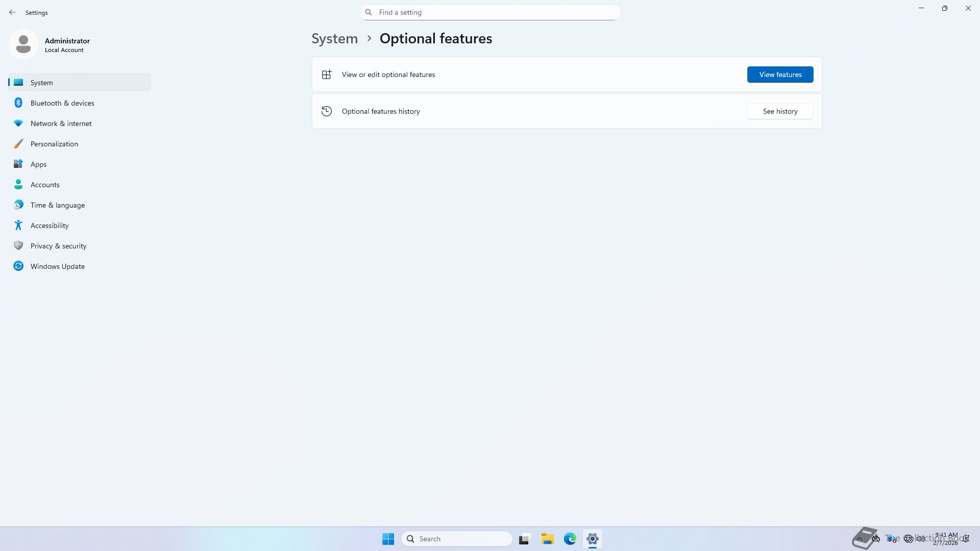Launch File Explorer from the taskbar
980x551 pixels.
point(548,539)
